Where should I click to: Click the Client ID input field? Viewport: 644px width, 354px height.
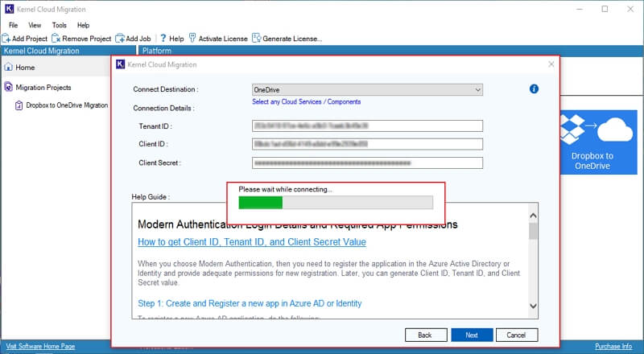(367, 144)
